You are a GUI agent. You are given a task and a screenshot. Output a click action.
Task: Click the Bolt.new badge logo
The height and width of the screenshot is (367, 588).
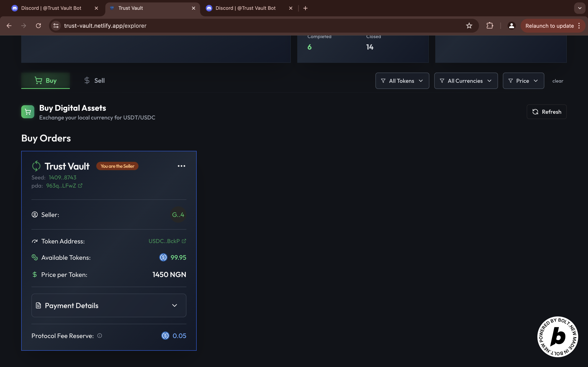click(558, 337)
